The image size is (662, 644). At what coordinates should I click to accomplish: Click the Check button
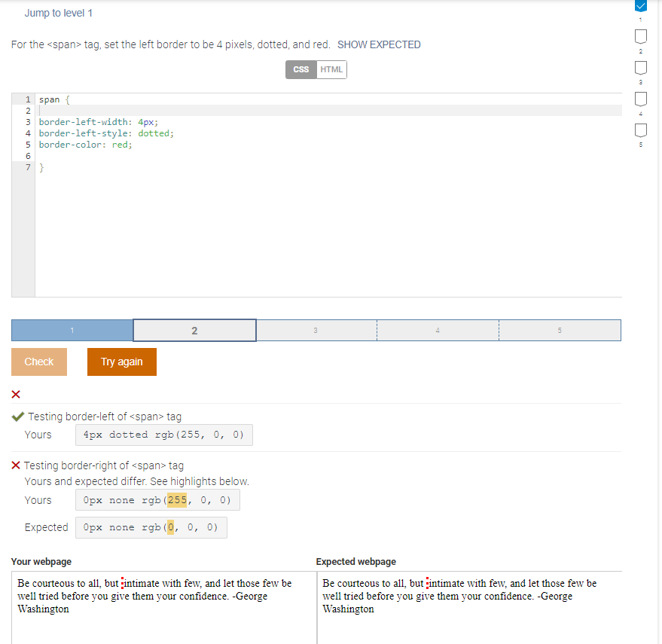tap(39, 362)
